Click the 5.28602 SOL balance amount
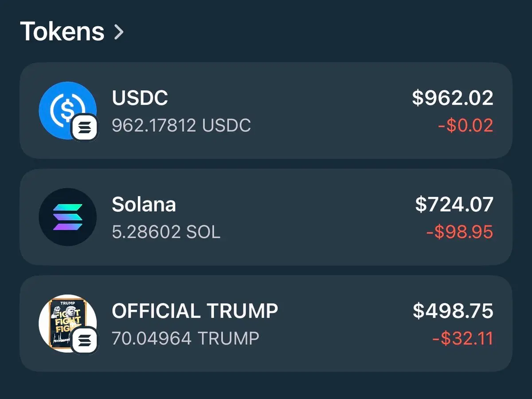 166,232
